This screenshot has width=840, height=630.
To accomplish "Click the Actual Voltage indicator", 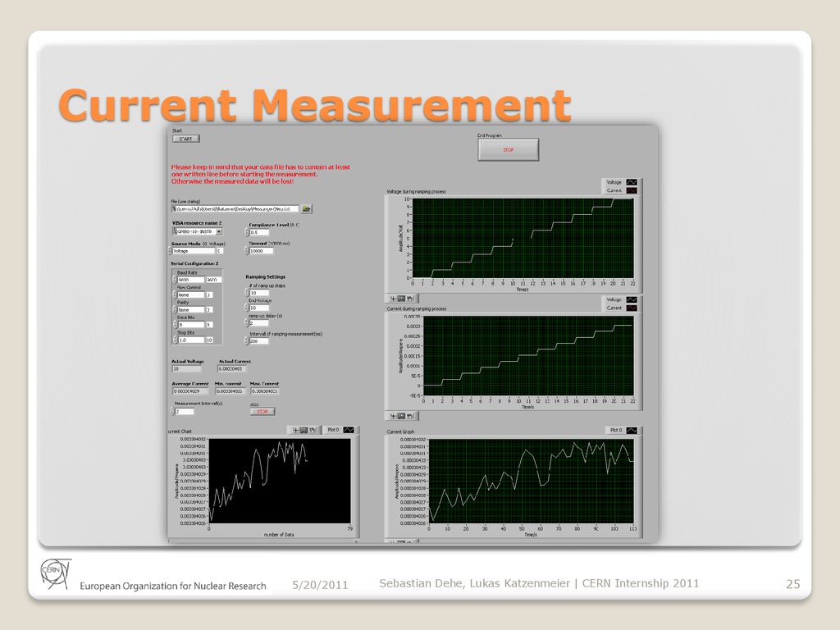I will [x=186, y=368].
